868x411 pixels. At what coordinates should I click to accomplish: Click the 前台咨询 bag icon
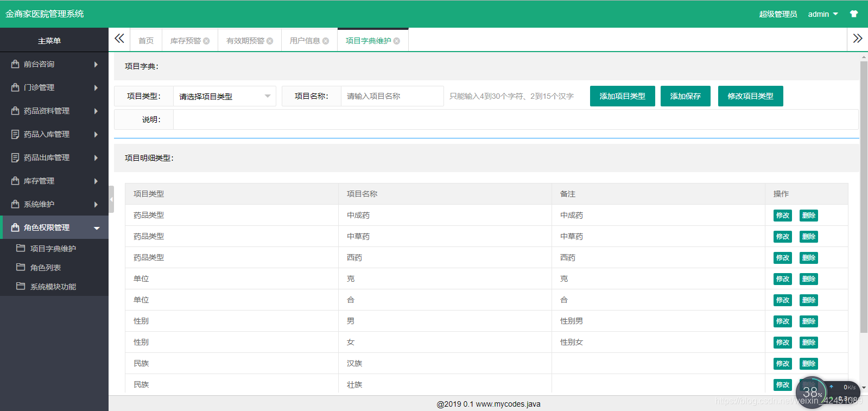click(15, 64)
